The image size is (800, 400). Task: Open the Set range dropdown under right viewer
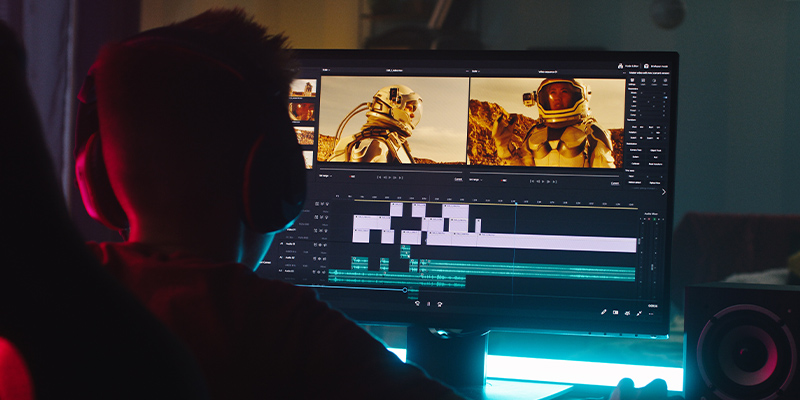[476, 180]
